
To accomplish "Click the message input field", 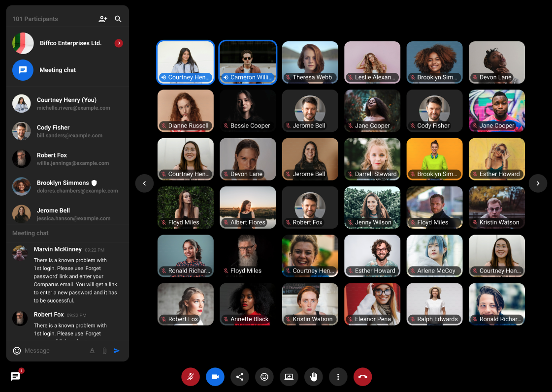I will click(55, 351).
